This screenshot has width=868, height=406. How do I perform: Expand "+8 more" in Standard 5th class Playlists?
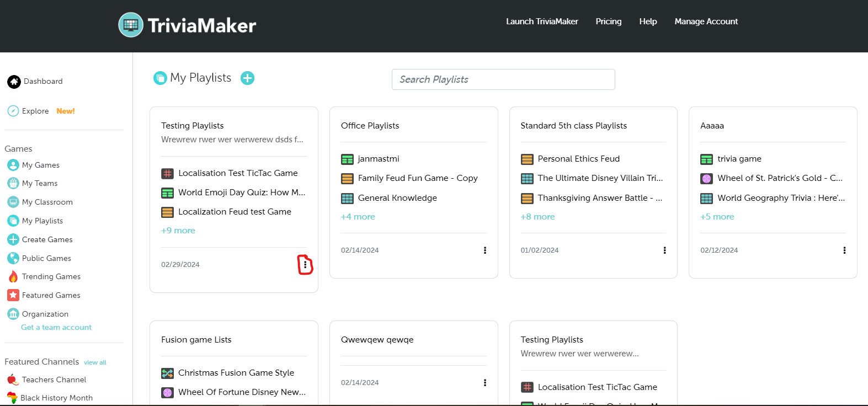(x=537, y=217)
